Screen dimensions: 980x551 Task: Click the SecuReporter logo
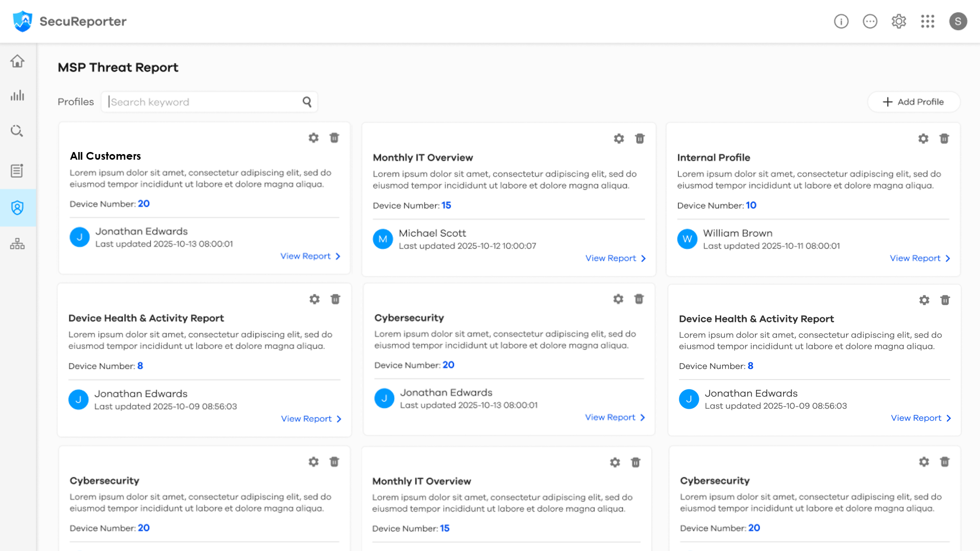click(x=22, y=21)
